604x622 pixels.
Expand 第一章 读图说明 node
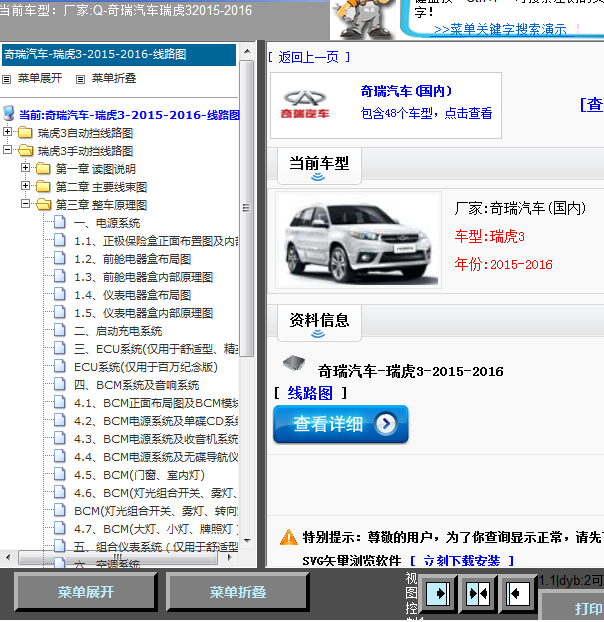(x=25, y=168)
